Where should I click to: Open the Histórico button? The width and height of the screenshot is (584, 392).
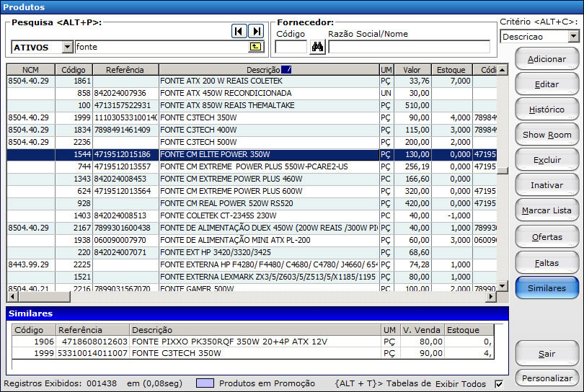click(x=547, y=110)
